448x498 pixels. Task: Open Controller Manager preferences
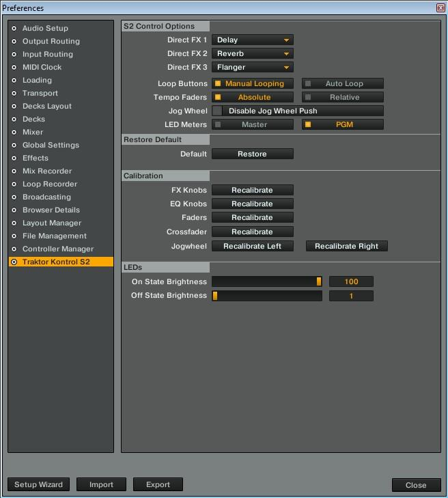point(60,249)
